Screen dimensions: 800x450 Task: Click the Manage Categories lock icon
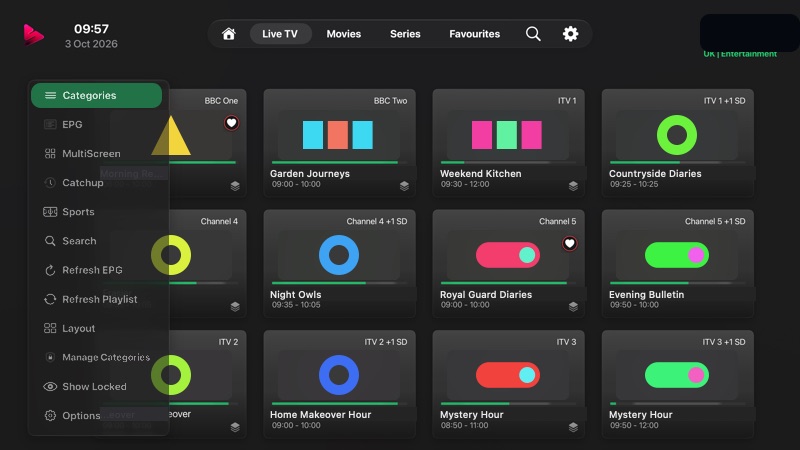(50, 357)
